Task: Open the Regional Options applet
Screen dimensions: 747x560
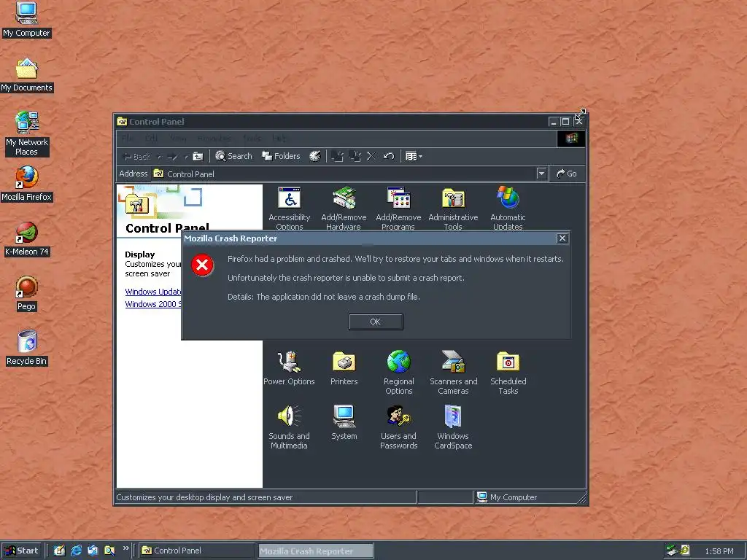Action: pyautogui.click(x=399, y=373)
